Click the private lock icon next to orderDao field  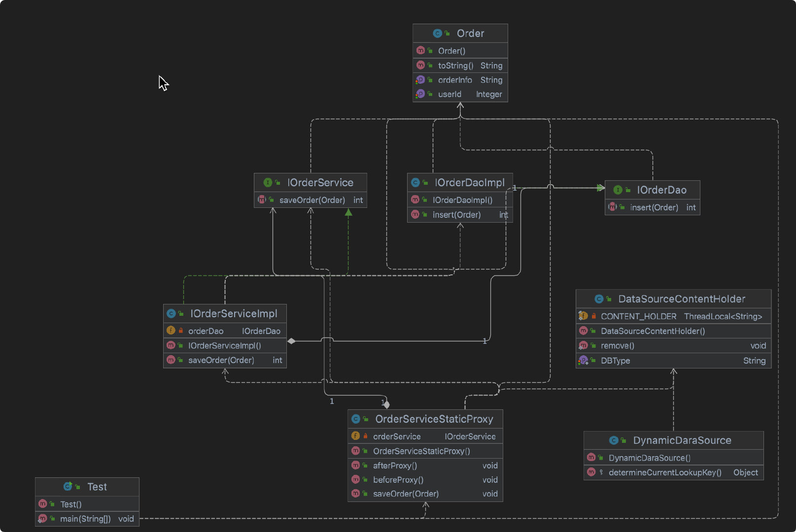(x=181, y=331)
